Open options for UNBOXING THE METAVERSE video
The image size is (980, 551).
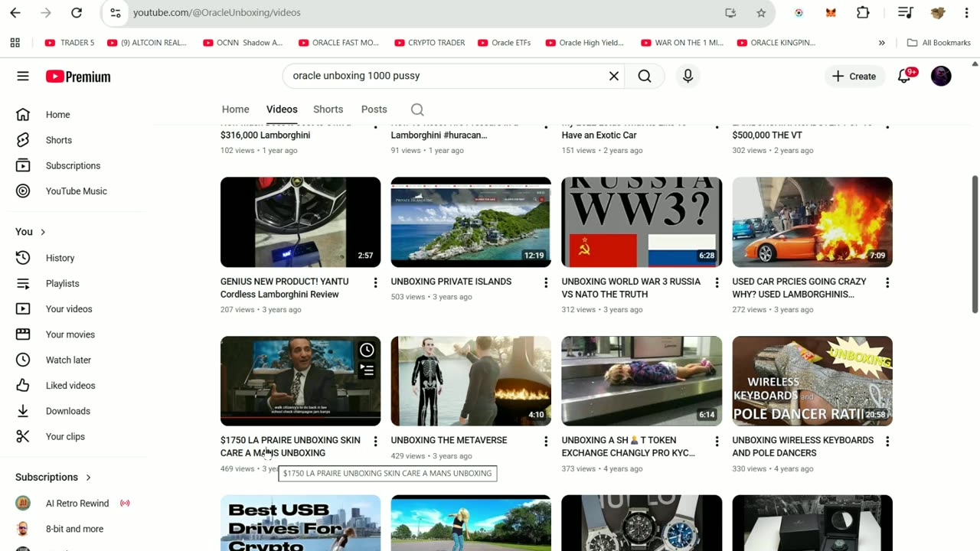(x=546, y=442)
